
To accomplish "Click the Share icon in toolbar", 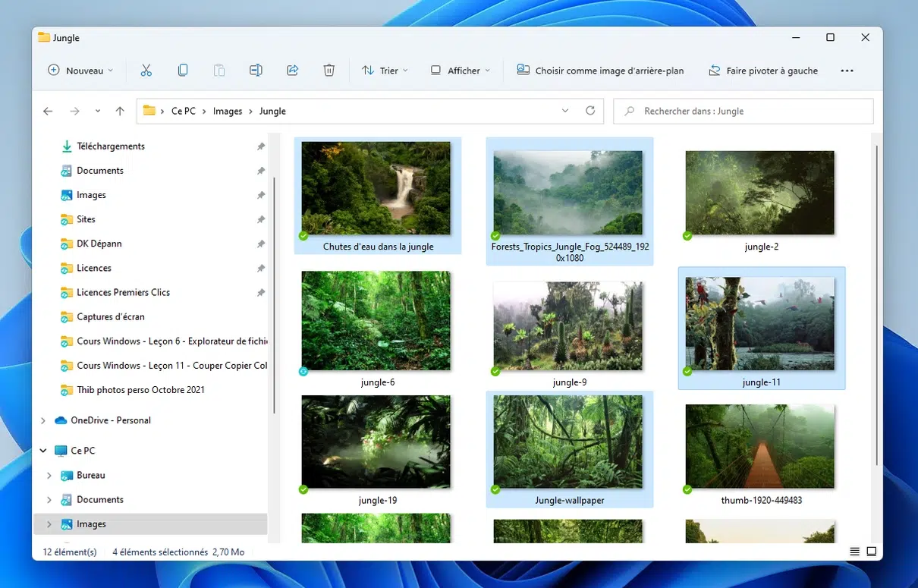I will (292, 71).
